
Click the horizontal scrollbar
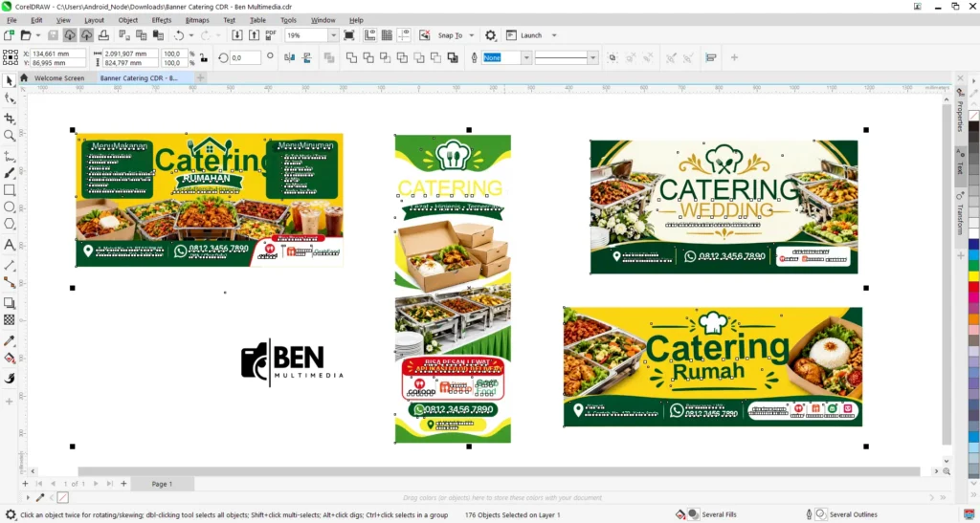click(498, 471)
